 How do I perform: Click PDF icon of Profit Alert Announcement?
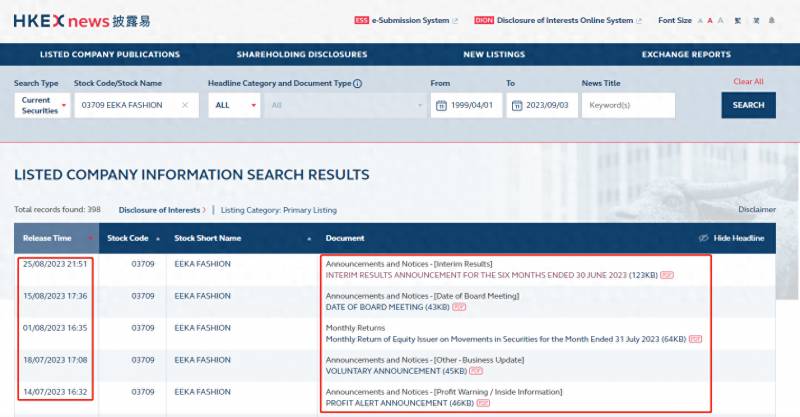pos(483,403)
